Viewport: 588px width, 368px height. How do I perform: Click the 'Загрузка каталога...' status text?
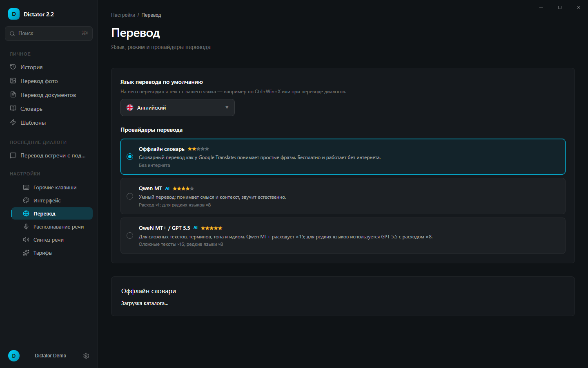tap(145, 303)
